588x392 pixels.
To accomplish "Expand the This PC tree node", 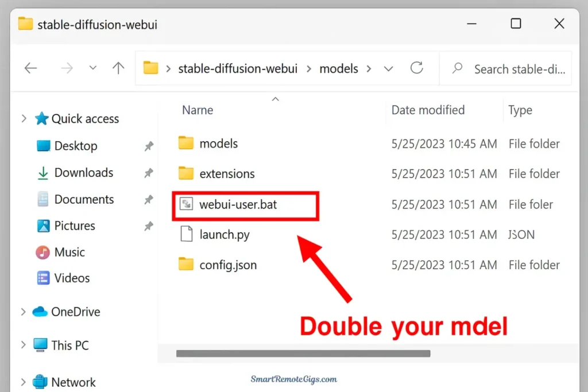I will (24, 345).
